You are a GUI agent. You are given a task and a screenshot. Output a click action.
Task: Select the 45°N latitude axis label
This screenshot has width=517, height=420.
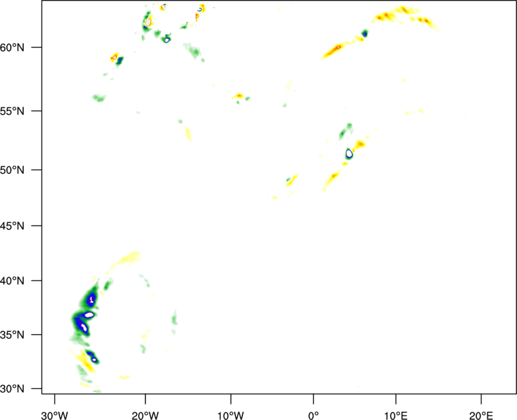tap(12, 226)
